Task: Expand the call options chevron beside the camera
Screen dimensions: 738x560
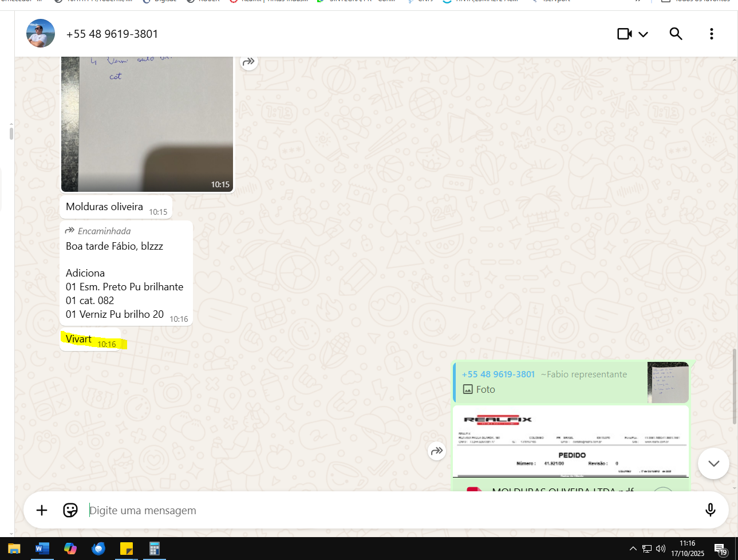Action: point(644,34)
